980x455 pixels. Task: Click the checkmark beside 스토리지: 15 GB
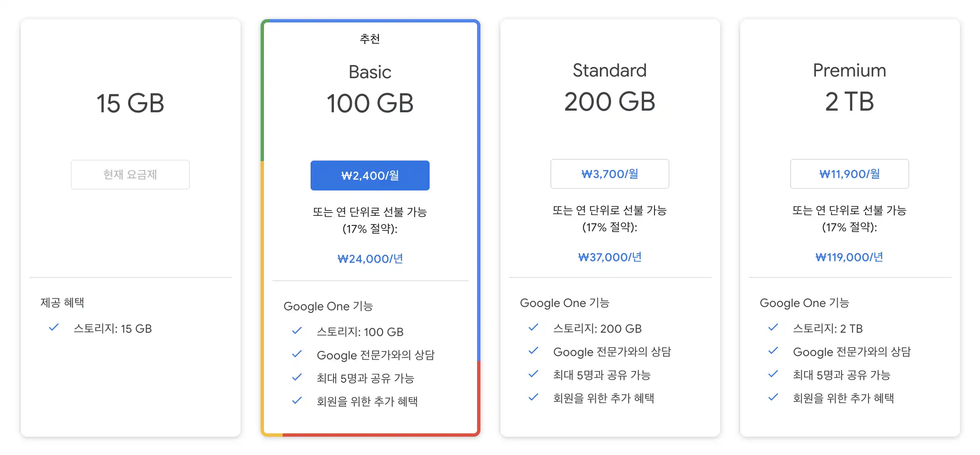coord(53,328)
